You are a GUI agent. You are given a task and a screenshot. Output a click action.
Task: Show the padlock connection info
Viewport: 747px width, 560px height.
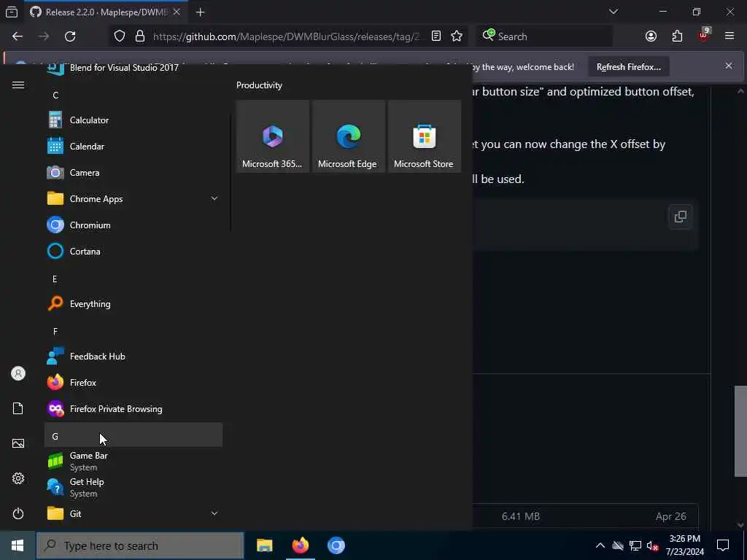139,36
